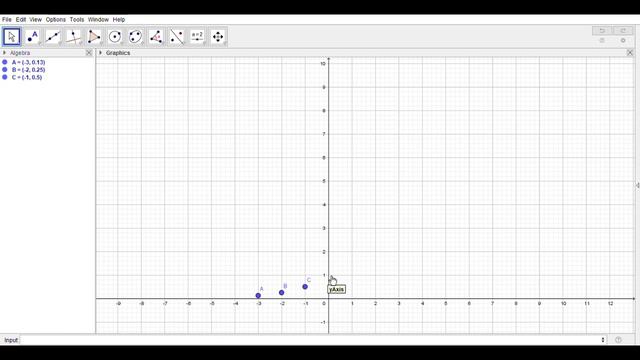Click the Algebra panel title
This screenshot has height=360, width=640.
[20, 53]
